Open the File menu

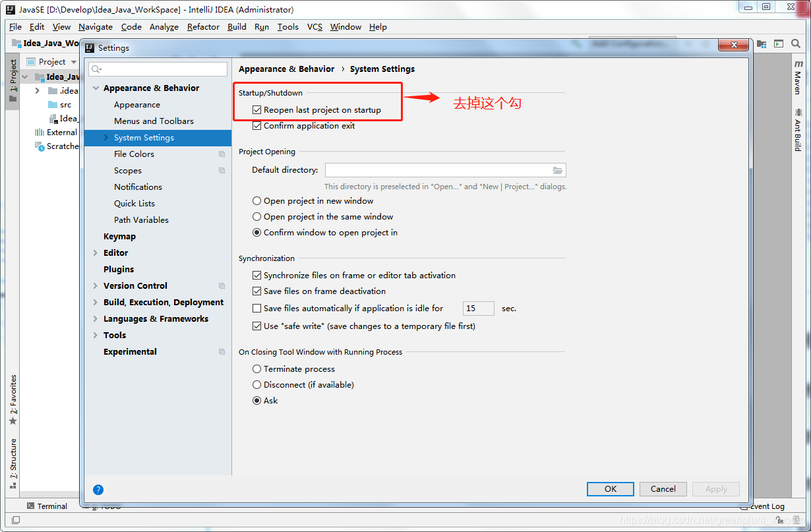16,27
